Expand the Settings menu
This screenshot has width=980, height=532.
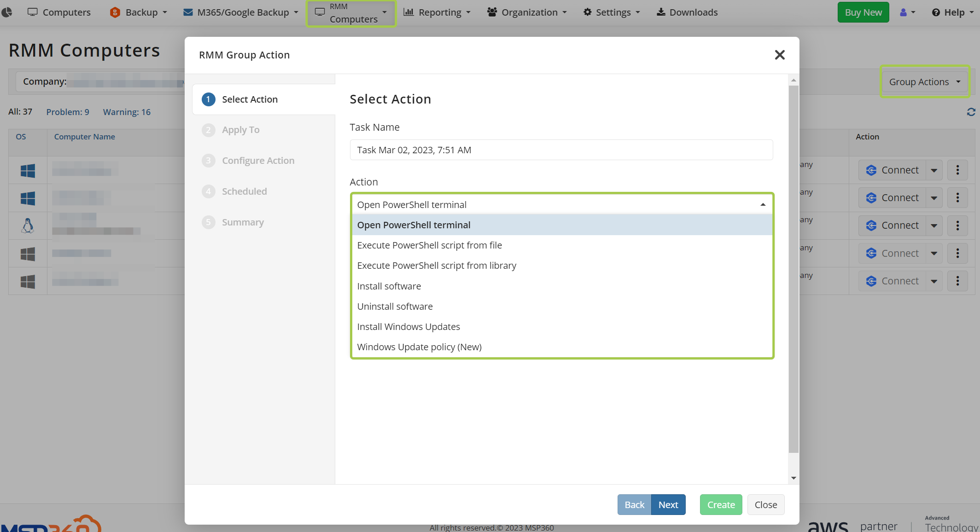pyautogui.click(x=612, y=12)
